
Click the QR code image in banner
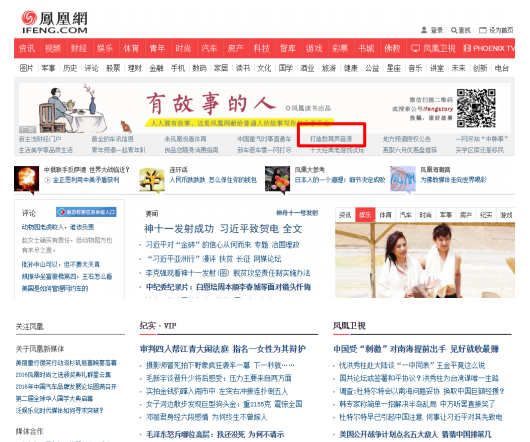click(476, 108)
